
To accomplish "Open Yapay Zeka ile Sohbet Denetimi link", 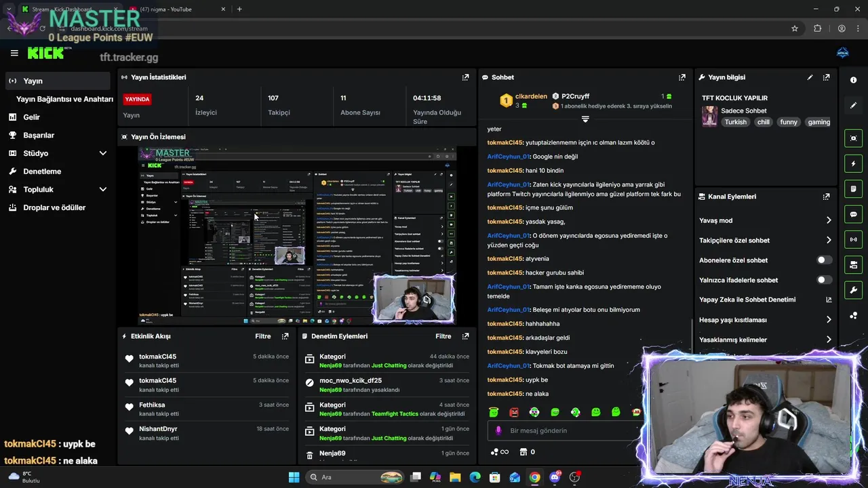I will pyautogui.click(x=766, y=300).
